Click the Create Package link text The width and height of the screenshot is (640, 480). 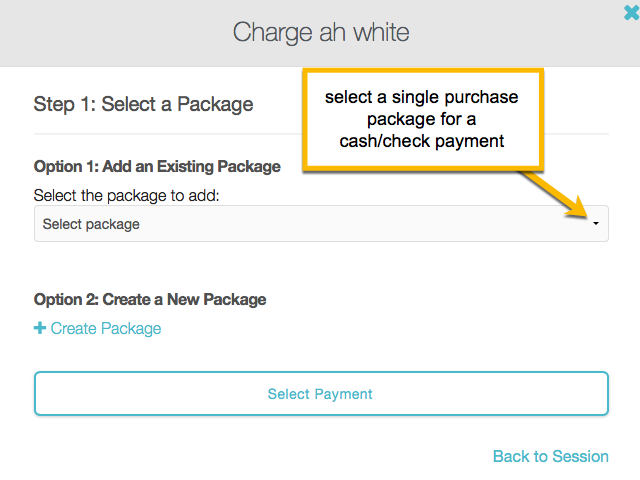click(106, 328)
